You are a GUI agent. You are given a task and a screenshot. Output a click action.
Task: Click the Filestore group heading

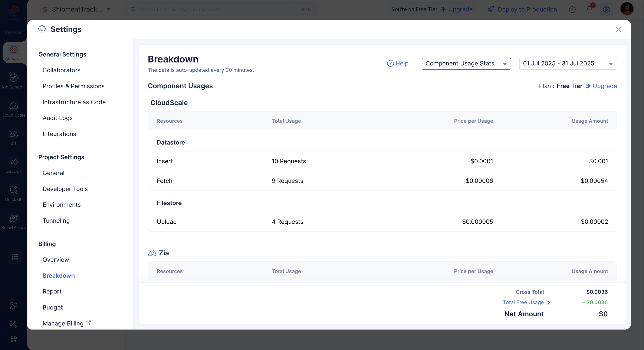coord(169,203)
